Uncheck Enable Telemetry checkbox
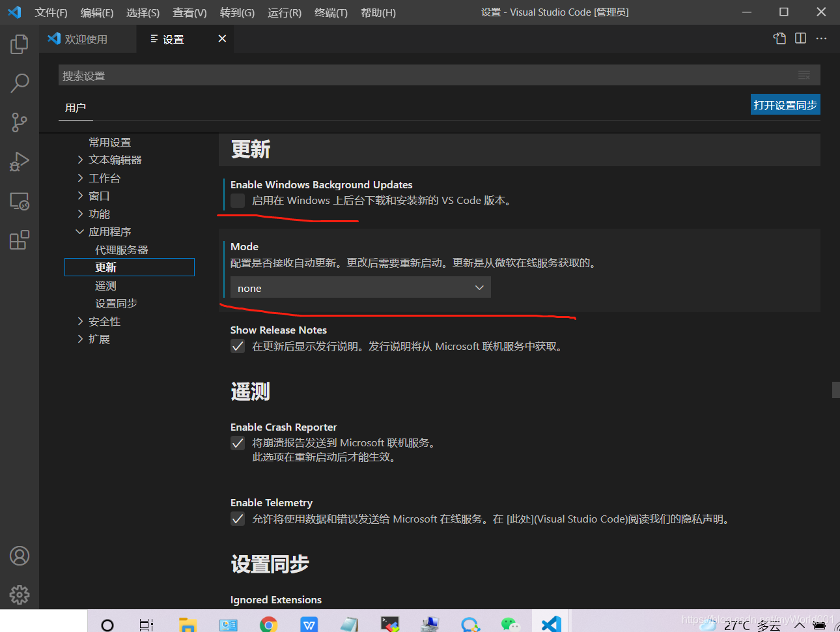 (238, 519)
